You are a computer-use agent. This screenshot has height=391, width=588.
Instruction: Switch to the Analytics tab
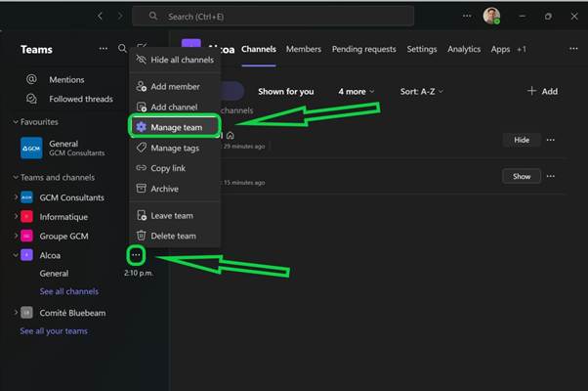464,49
